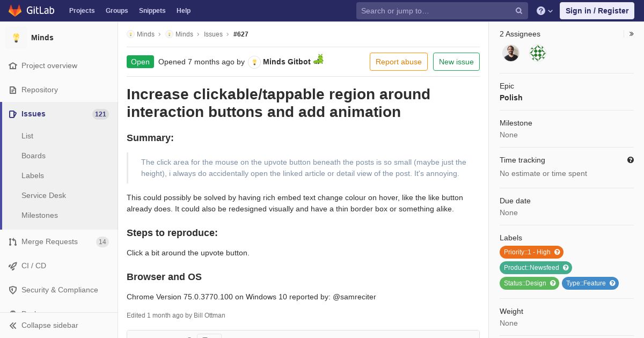Collapse the right sidebar with double chevron

632,34
